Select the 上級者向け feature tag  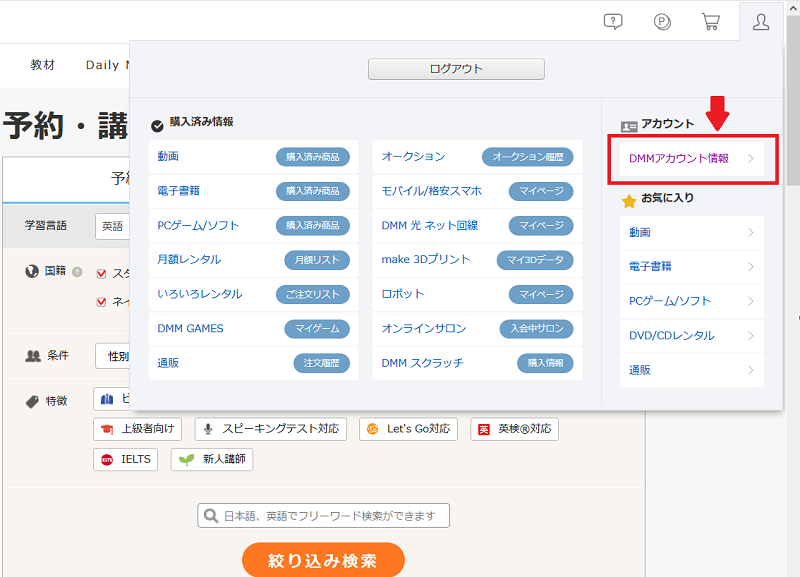(137, 429)
